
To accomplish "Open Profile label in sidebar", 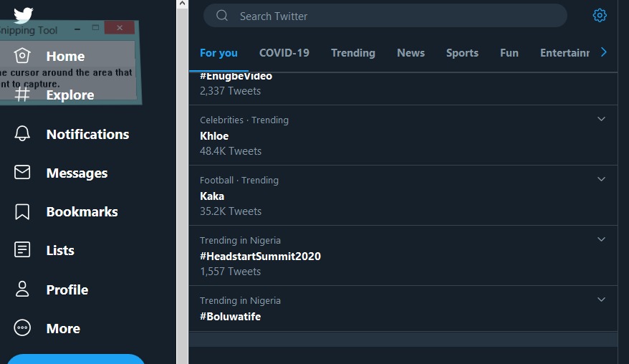I will 67,289.
